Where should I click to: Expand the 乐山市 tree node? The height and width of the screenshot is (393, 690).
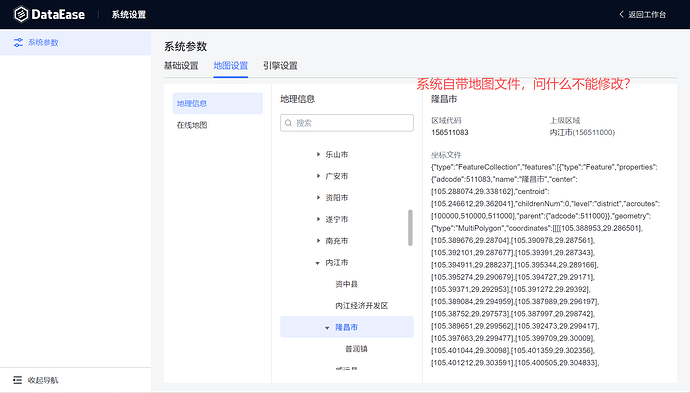[318, 154]
